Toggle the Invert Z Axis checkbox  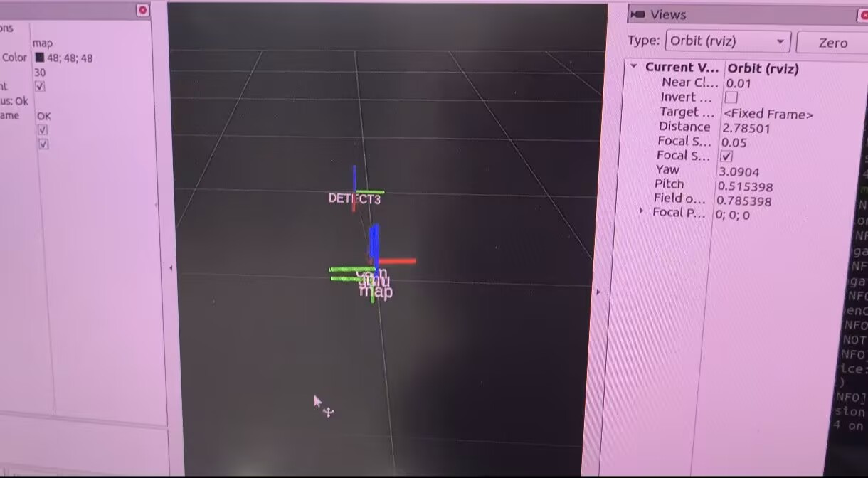731,97
